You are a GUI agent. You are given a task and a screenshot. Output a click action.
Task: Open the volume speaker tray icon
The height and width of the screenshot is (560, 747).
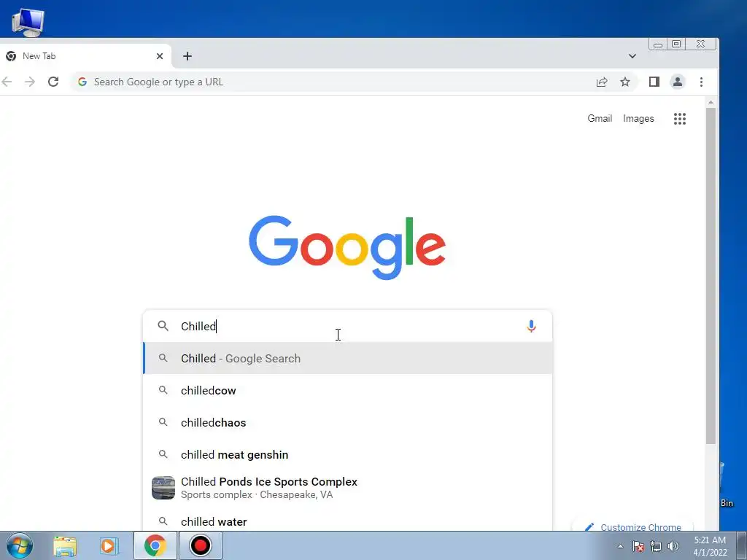[673, 546]
